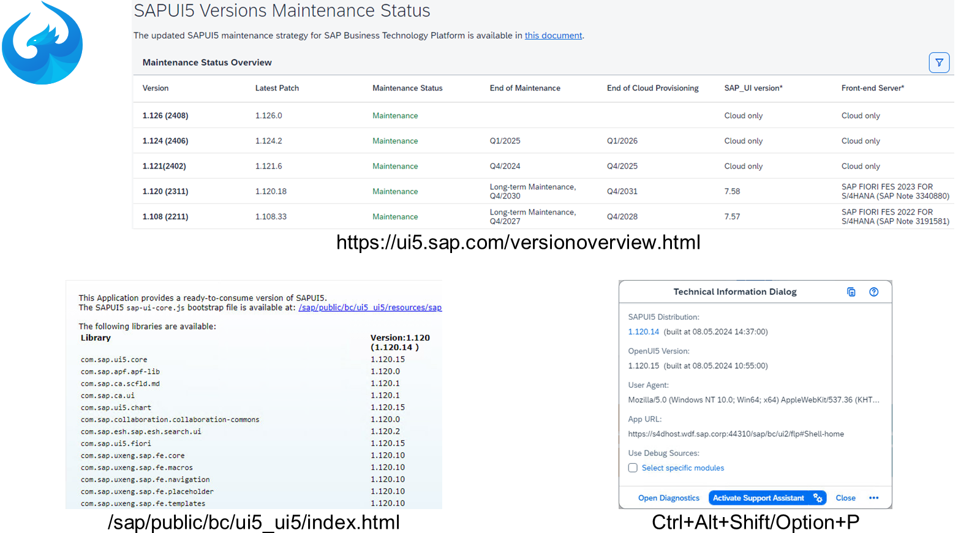This screenshot has width=980, height=533.
Task: Click the SAP_UI version column header
Action: pyautogui.click(x=753, y=88)
